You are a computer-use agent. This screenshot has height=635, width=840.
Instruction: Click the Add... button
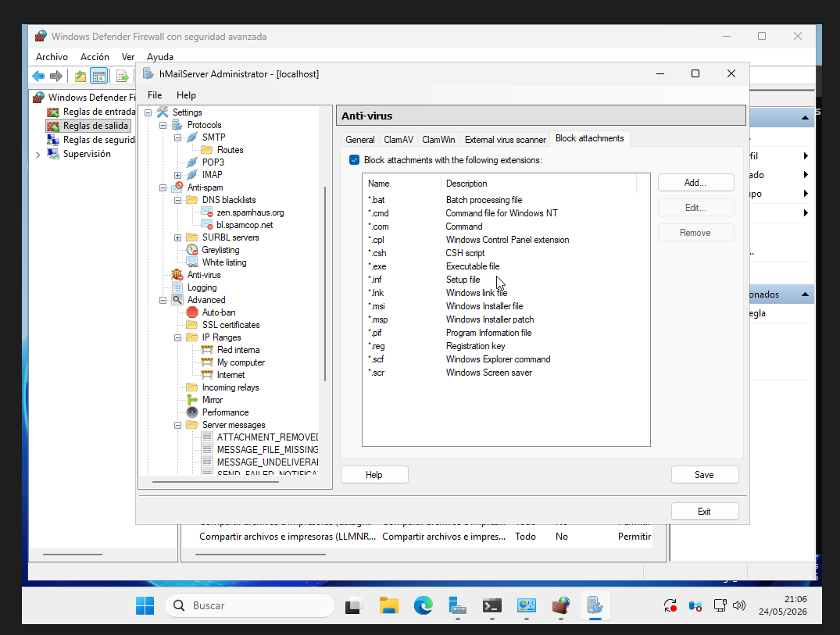tap(695, 183)
